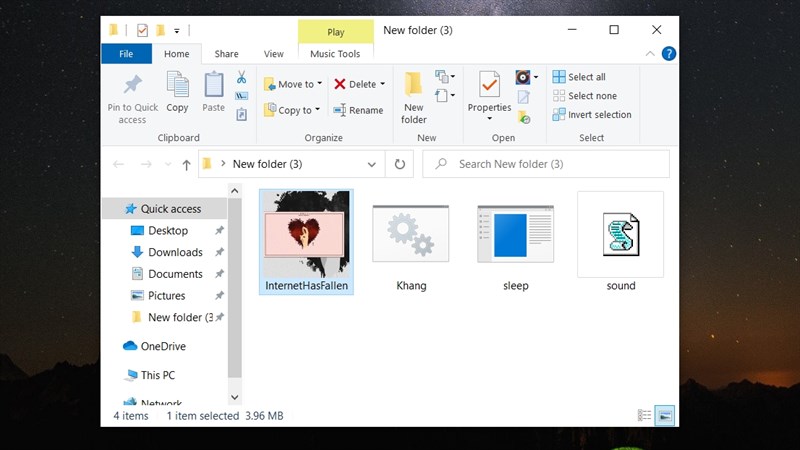Open the Music Tools tab
The width and height of the screenshot is (800, 450).
pyautogui.click(x=335, y=54)
